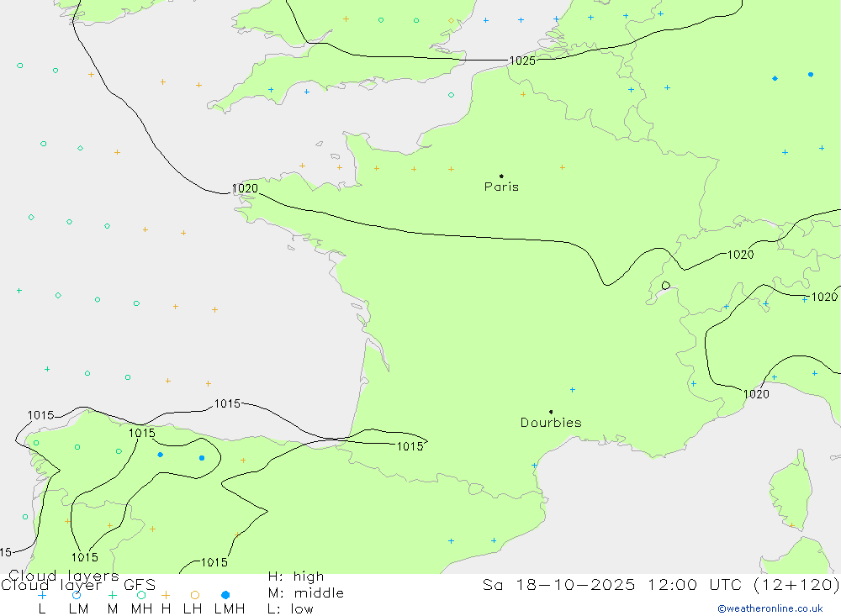Click the 1025 isobar label
Screen dimensions: 841x616
(x=522, y=61)
